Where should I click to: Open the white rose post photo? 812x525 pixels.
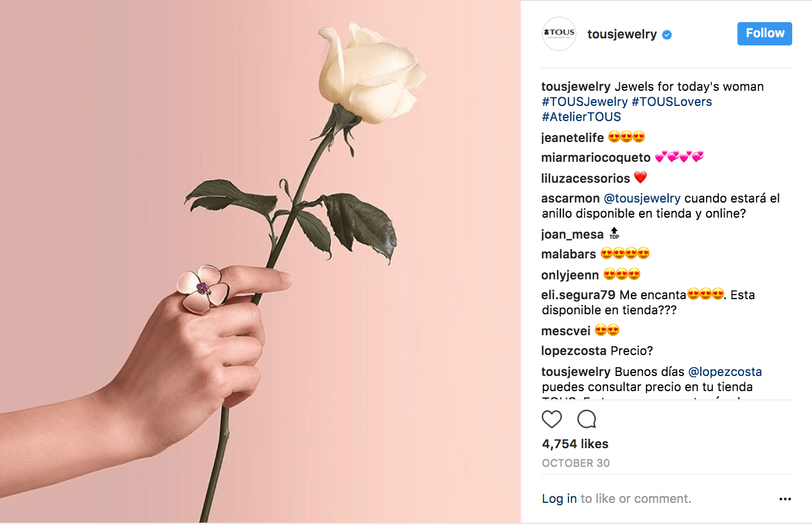pyautogui.click(x=260, y=262)
